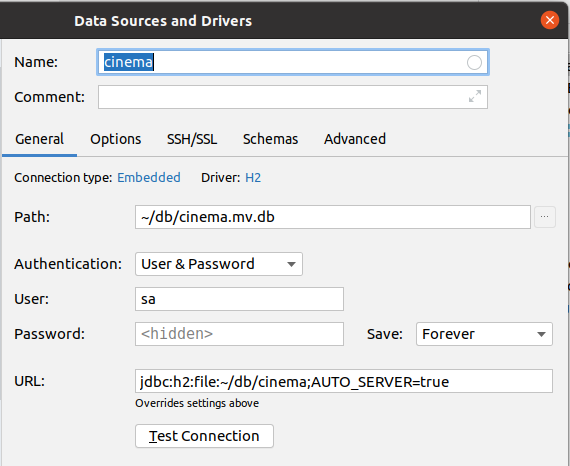This screenshot has width=570, height=466.
Task: Change the Embedded connection type link
Action: click(x=149, y=178)
